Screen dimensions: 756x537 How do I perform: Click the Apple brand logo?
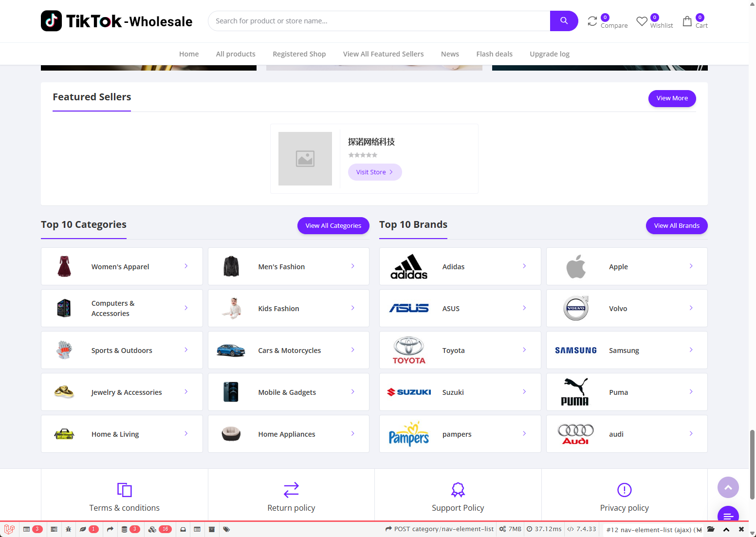pyautogui.click(x=576, y=267)
